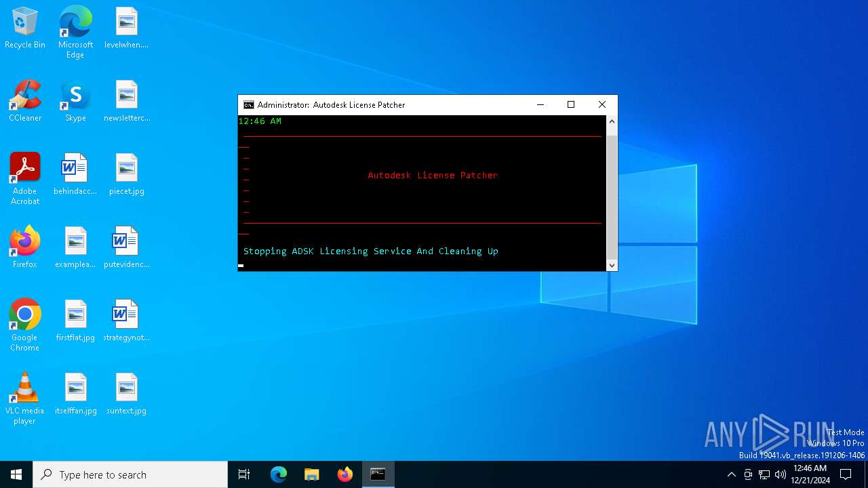The width and height of the screenshot is (868, 488).
Task: Click the console window system menu icon
Action: click(249, 105)
